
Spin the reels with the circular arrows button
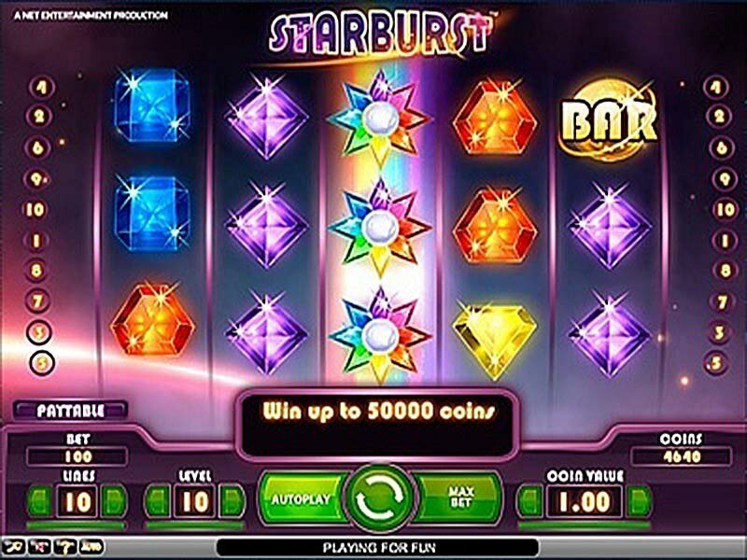coord(380,498)
